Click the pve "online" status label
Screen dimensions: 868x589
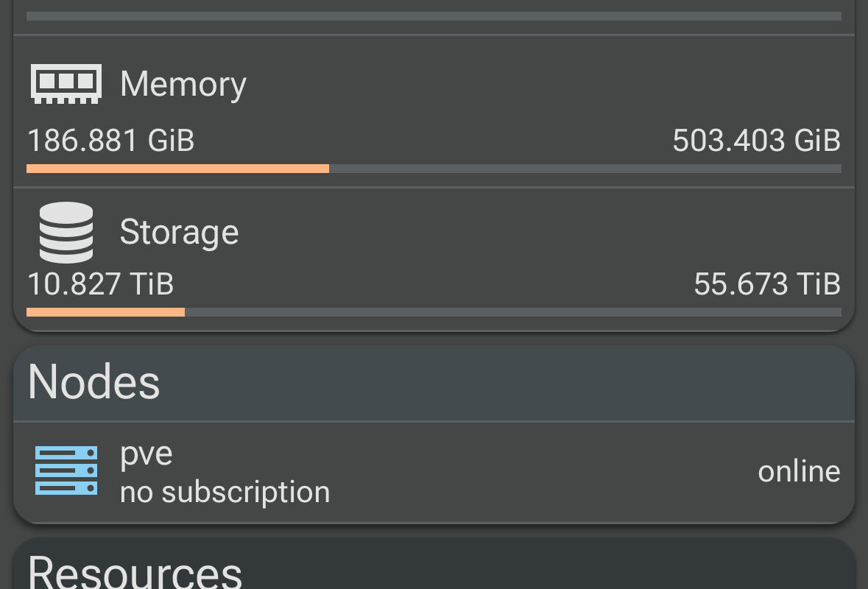799,471
